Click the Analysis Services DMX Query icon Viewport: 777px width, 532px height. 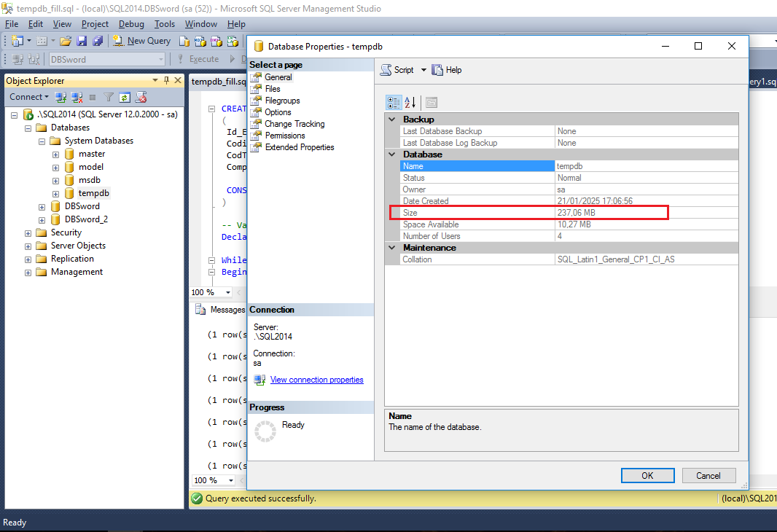(x=216, y=41)
